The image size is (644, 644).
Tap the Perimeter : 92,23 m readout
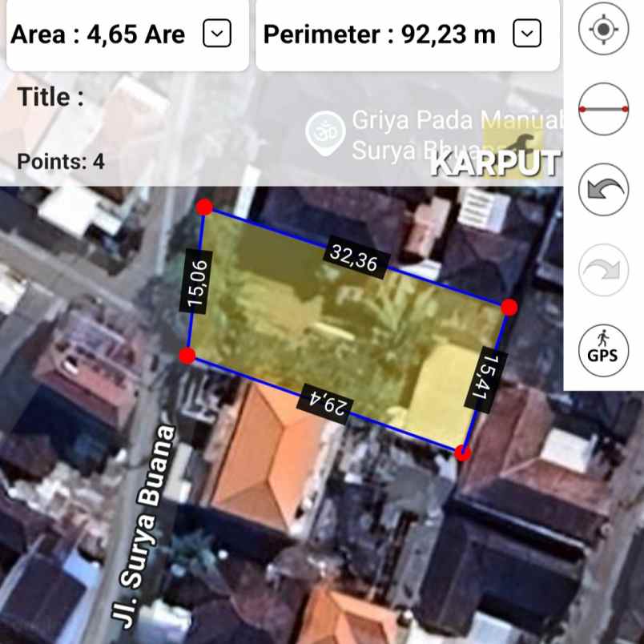click(379, 34)
